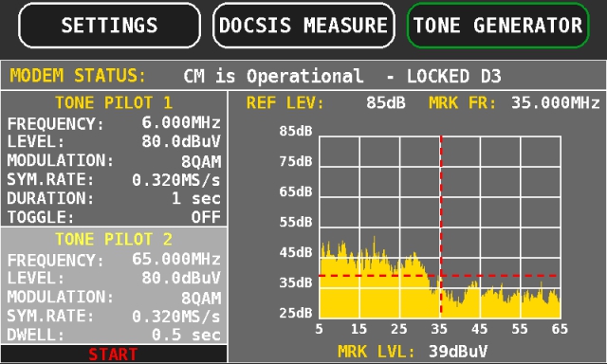Screen dimensions: 607x364
Task: Edit the REF LEV 85dB value
Action: (x=386, y=103)
